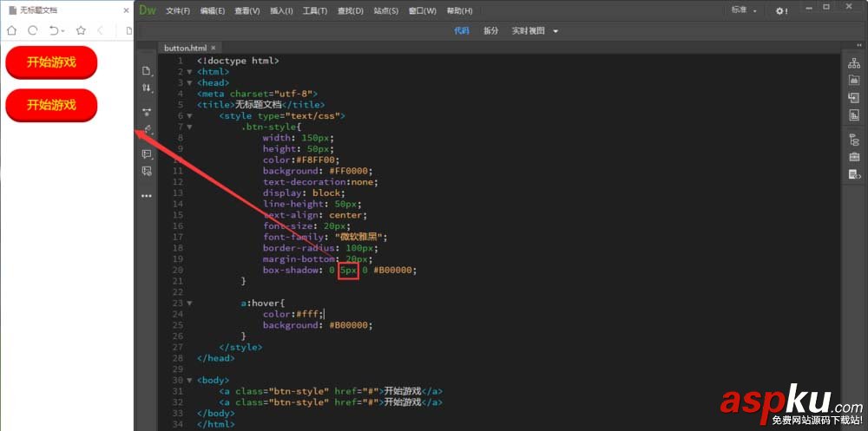Close the button.html tab
This screenshot has height=431, width=868.
[x=214, y=49]
